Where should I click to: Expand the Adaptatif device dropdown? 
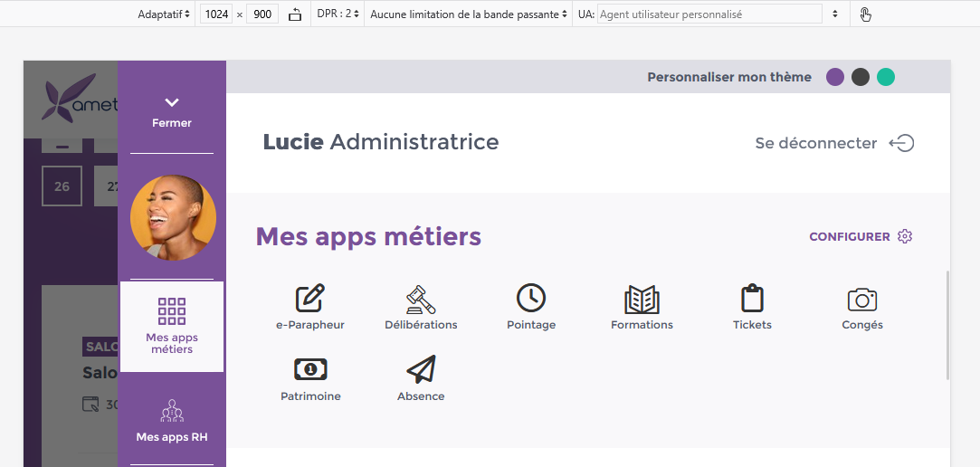[164, 14]
